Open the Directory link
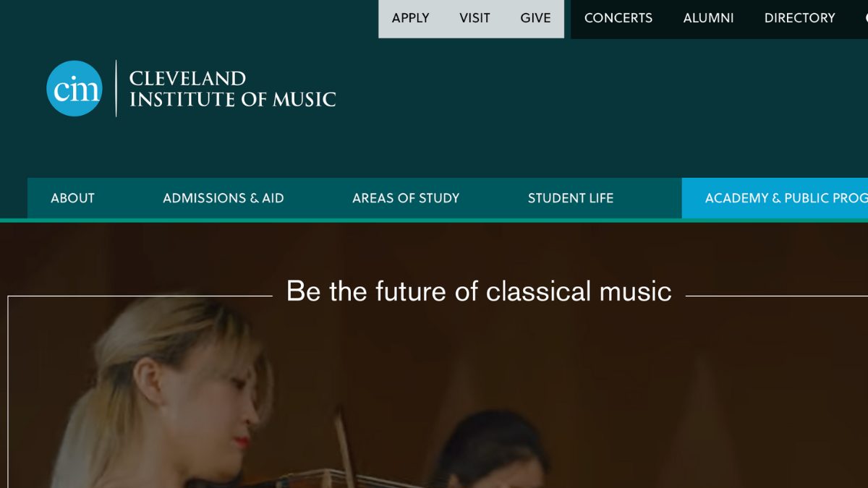The image size is (868, 488). click(799, 18)
